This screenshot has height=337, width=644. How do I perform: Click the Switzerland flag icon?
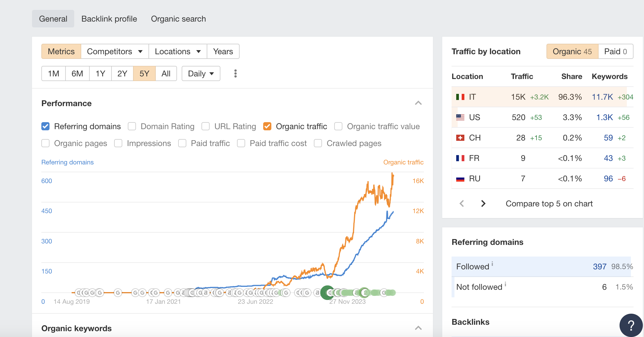(460, 138)
